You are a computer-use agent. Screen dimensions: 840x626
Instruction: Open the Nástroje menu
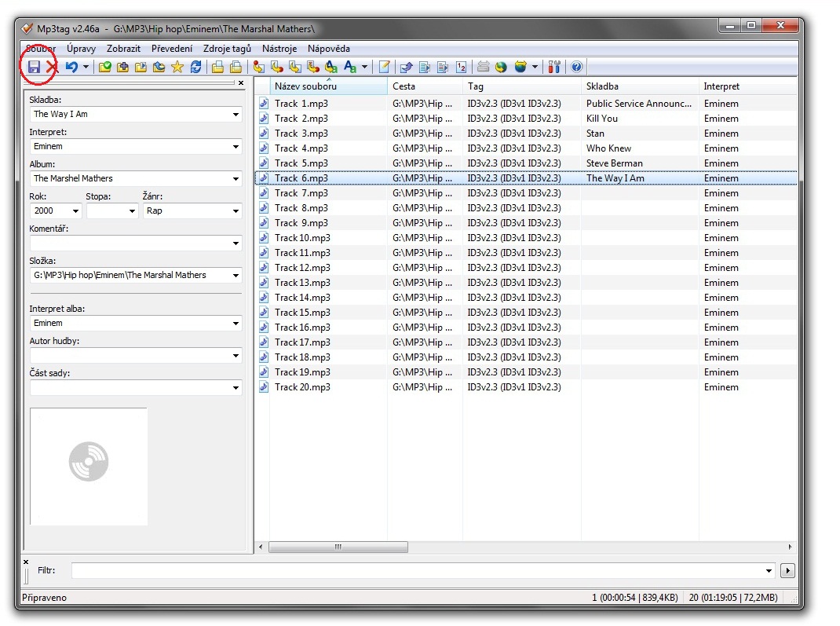[279, 48]
